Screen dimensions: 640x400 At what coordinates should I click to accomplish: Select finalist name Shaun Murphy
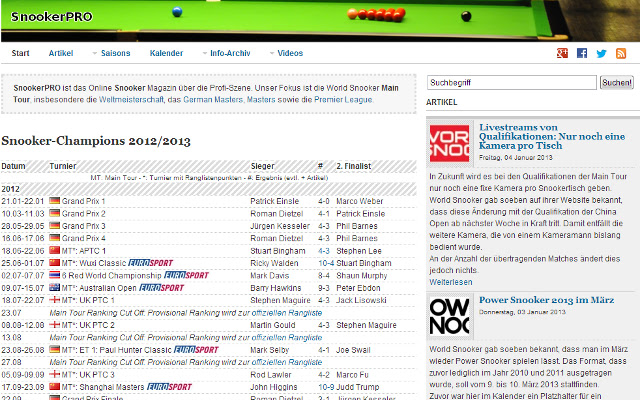(x=362, y=276)
